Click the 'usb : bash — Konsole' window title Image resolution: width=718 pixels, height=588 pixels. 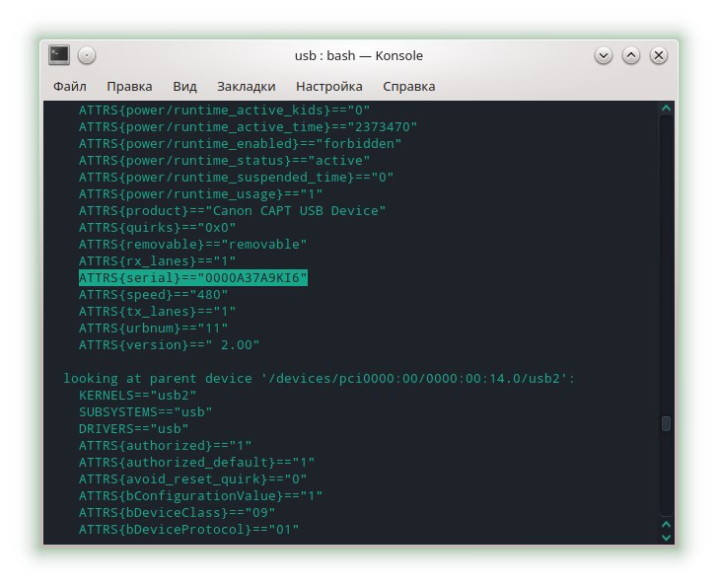[359, 55]
